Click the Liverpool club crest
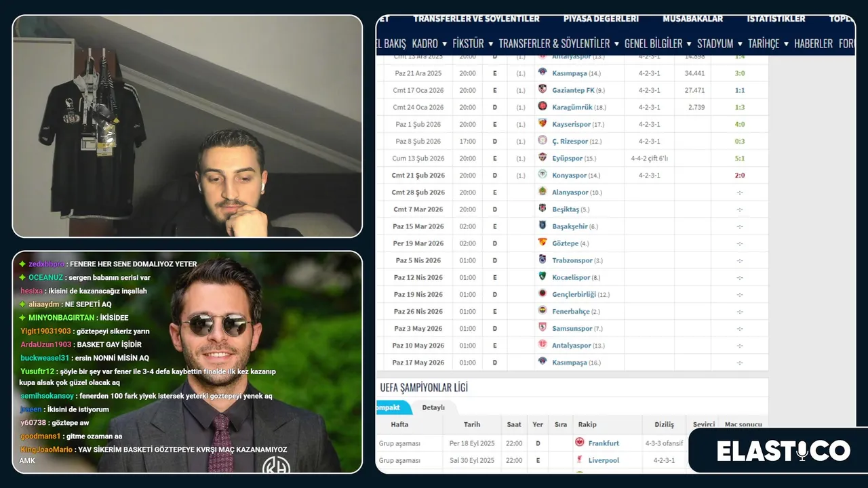This screenshot has height=488, width=868. [x=580, y=460]
